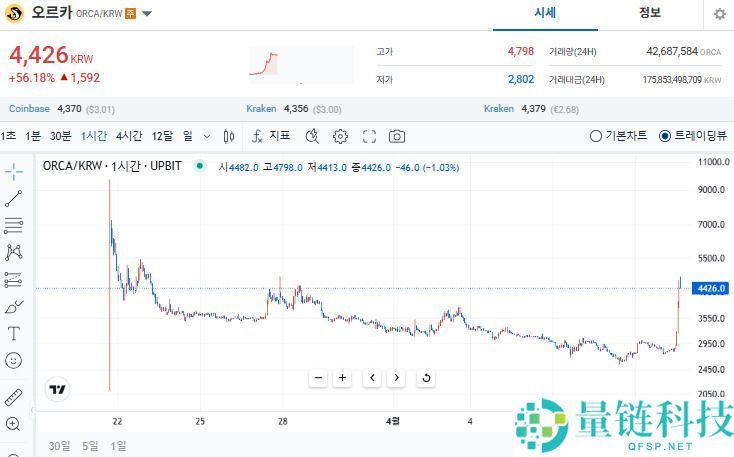
Task: Click the ORCA coin logo icon
Action: click(14, 13)
